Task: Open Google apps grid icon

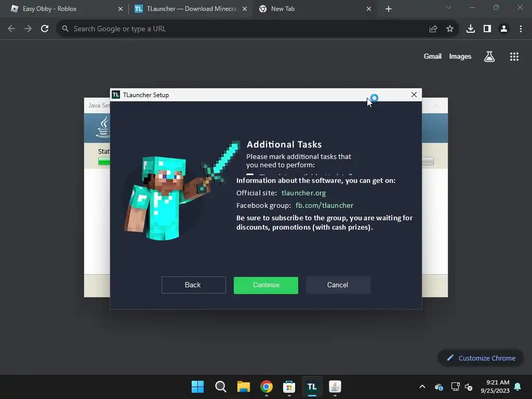Action: (x=514, y=57)
